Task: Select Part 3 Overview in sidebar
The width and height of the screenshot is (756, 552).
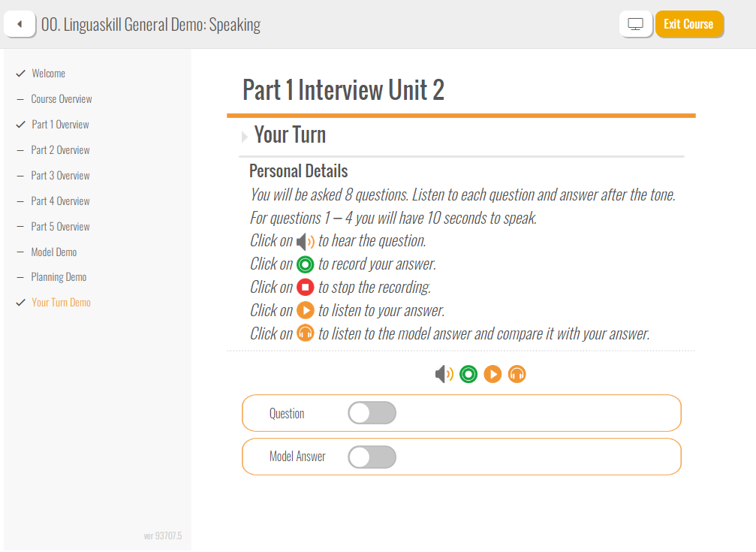Action: pos(60,176)
